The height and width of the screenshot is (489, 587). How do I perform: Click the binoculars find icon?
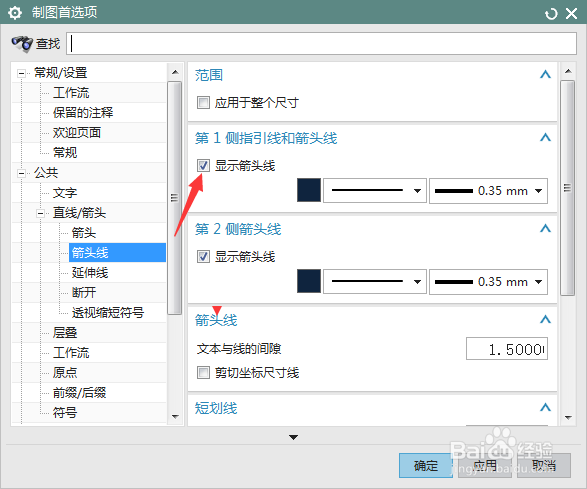(22, 44)
